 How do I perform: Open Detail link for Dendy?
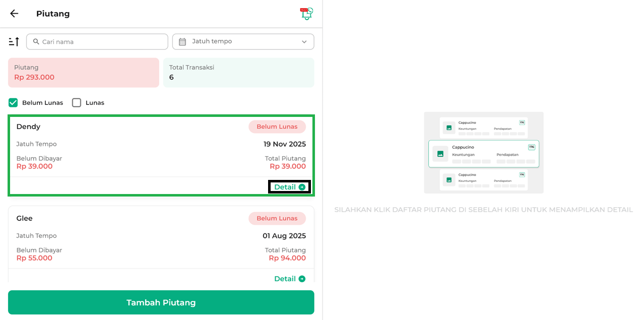click(285, 187)
